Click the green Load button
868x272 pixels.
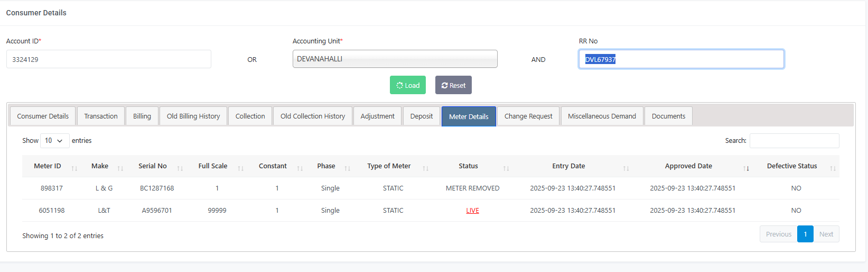pyautogui.click(x=408, y=86)
